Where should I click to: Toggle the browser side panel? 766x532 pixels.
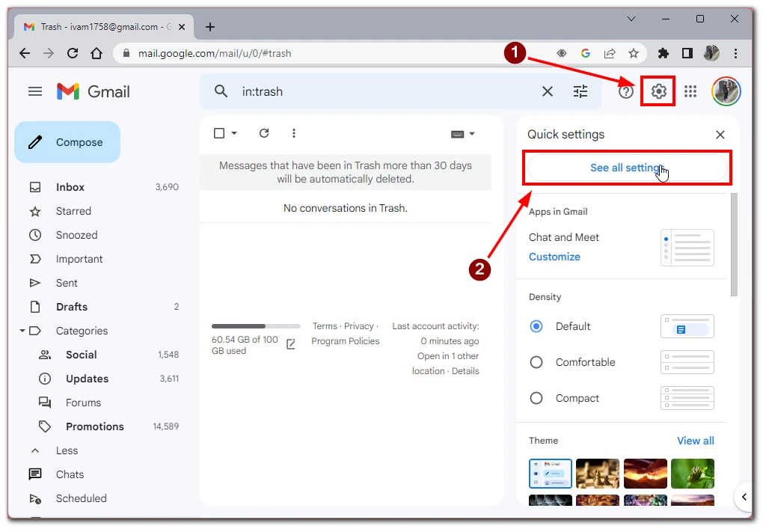pyautogui.click(x=687, y=53)
